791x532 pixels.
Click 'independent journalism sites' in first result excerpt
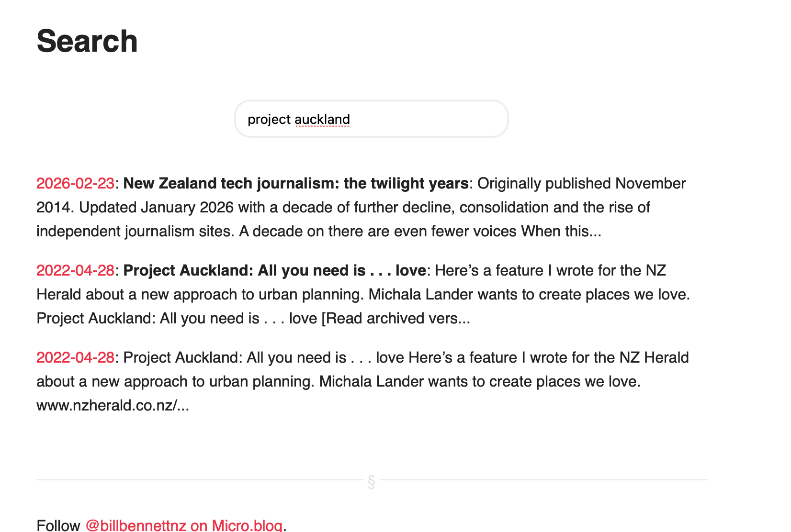click(136, 231)
